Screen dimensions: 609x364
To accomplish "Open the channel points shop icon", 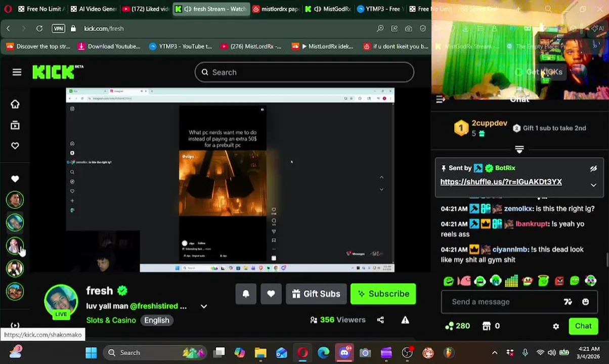I will pyautogui.click(x=487, y=326).
